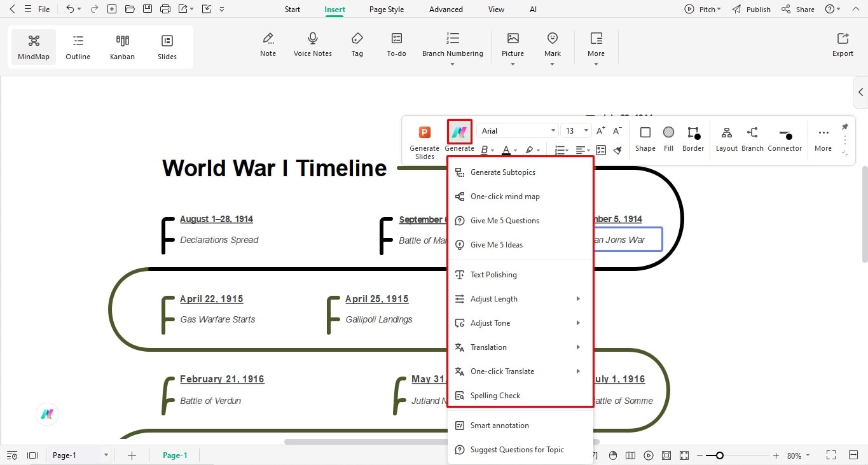Click the text alignment icon

581,150
